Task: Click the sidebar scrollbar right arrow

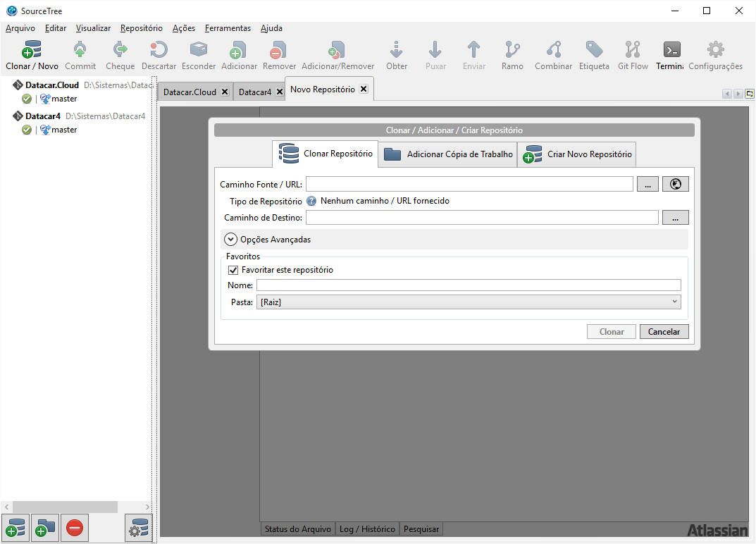Action: [147, 507]
